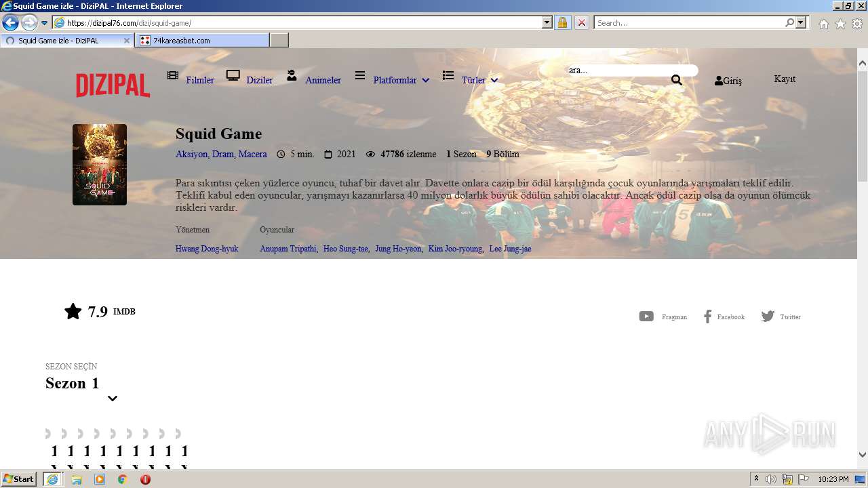
Task: Open the Favorites star icon
Action: (840, 24)
